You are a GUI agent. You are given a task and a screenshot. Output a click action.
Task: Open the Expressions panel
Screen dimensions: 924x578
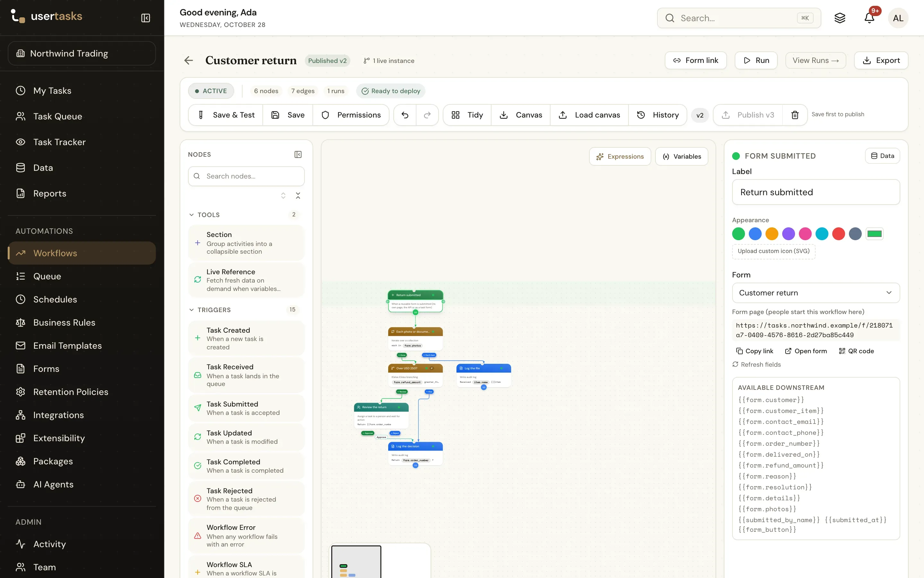coord(620,156)
